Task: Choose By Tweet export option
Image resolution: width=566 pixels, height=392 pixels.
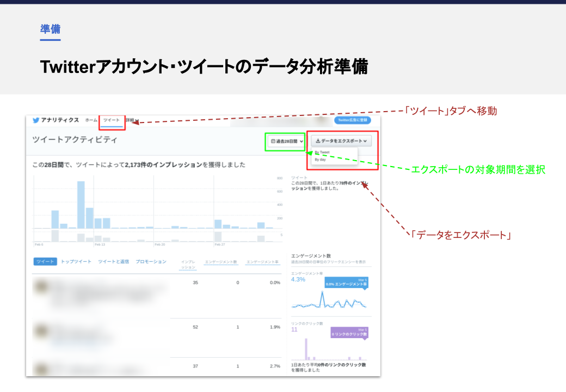Action: (322, 152)
